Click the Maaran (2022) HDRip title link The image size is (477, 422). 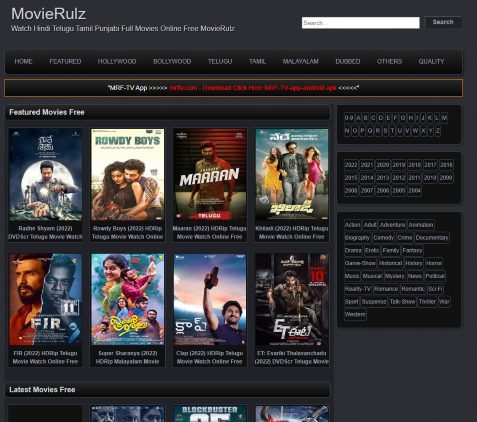point(210,232)
